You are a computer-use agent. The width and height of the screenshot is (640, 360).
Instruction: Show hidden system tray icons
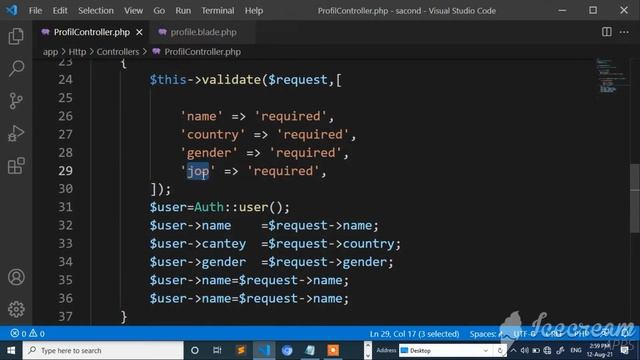(x=513, y=351)
